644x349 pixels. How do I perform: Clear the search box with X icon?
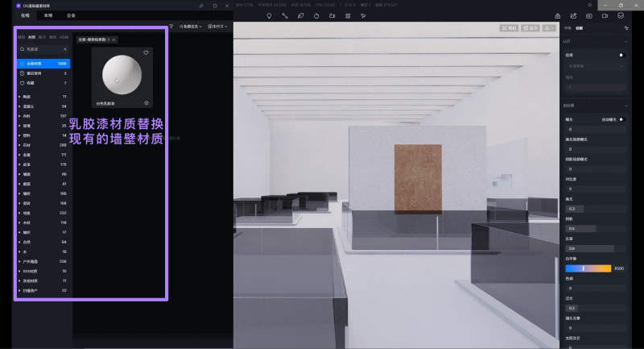(65, 49)
